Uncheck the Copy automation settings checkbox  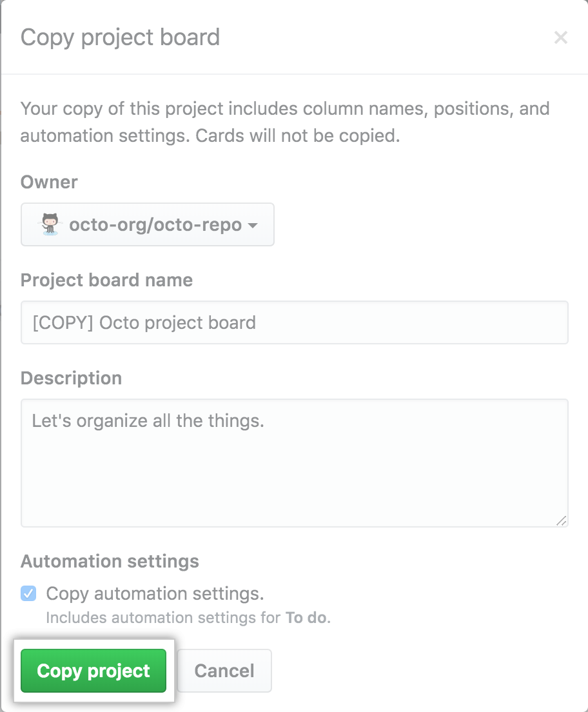coord(29,593)
